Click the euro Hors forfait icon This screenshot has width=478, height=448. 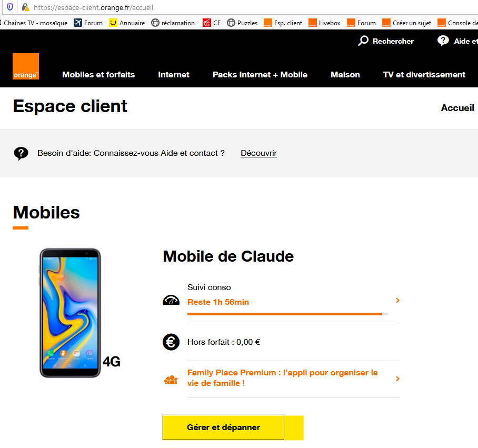pos(171,342)
